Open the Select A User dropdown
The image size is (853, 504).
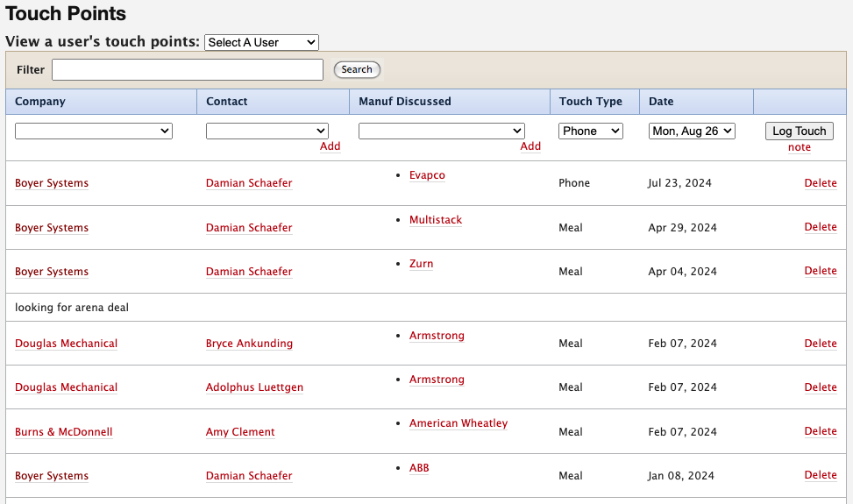point(261,42)
